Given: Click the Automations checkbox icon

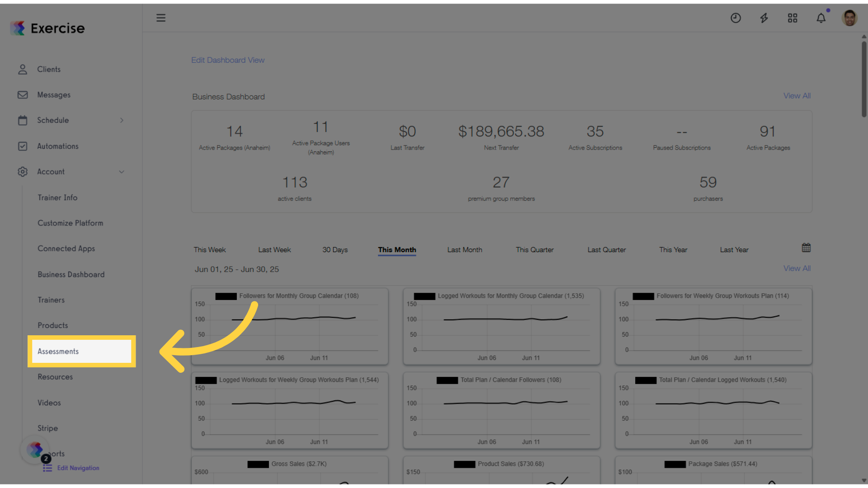Looking at the screenshot, I should [x=23, y=146].
